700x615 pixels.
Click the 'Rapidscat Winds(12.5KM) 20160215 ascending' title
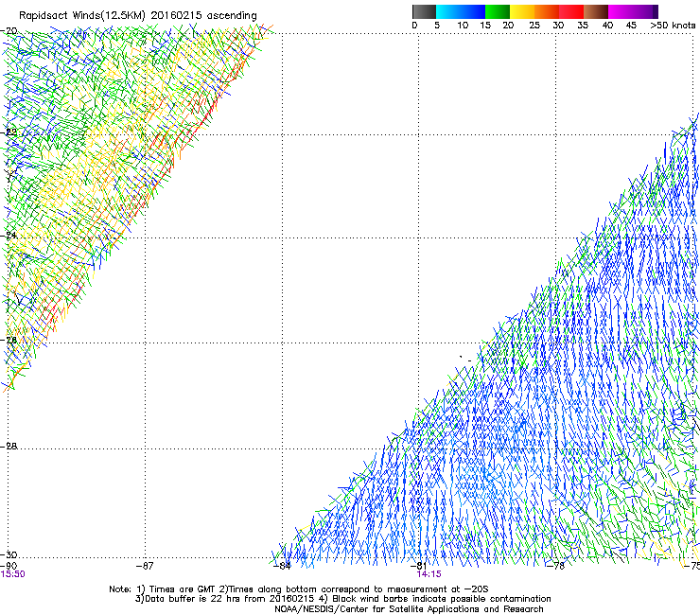coord(138,16)
